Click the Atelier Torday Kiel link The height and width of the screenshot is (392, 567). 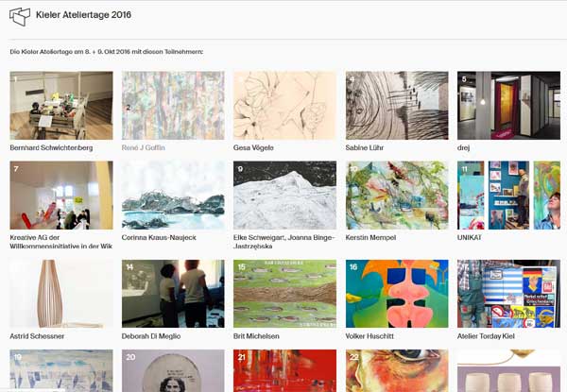[x=486, y=336]
